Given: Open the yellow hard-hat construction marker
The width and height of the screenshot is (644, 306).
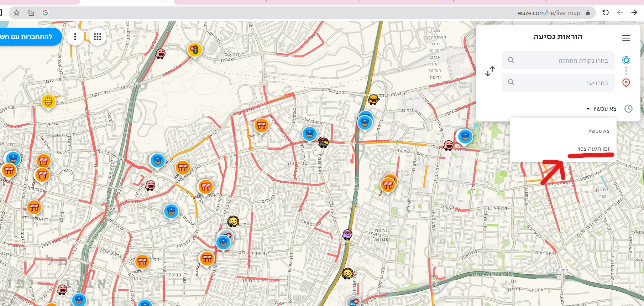Looking at the screenshot, I should click(x=48, y=102).
